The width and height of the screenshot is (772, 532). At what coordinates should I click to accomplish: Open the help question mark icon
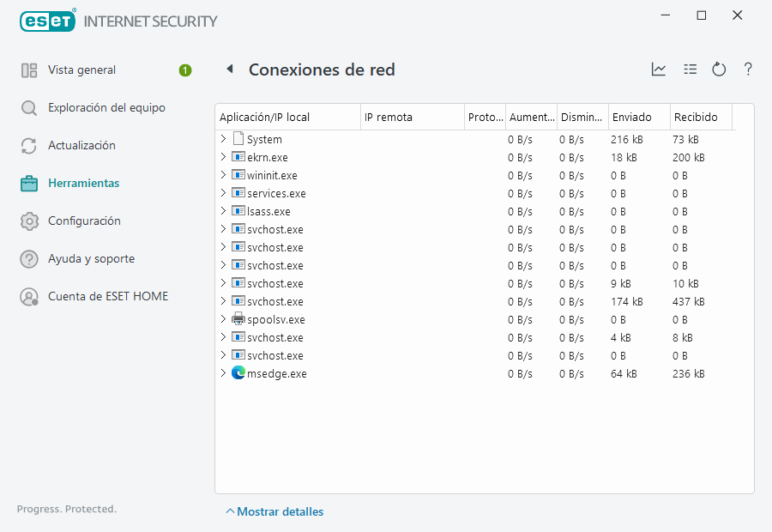pyautogui.click(x=748, y=70)
